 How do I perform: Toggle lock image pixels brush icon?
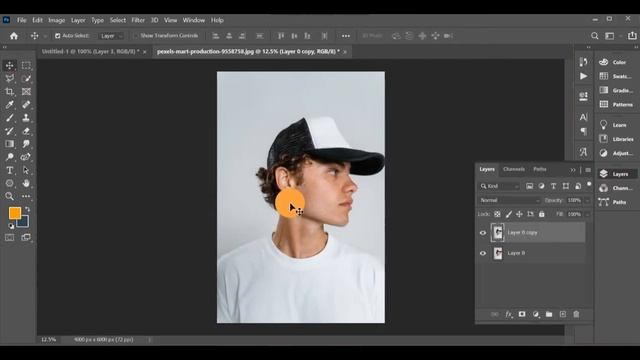pos(509,214)
